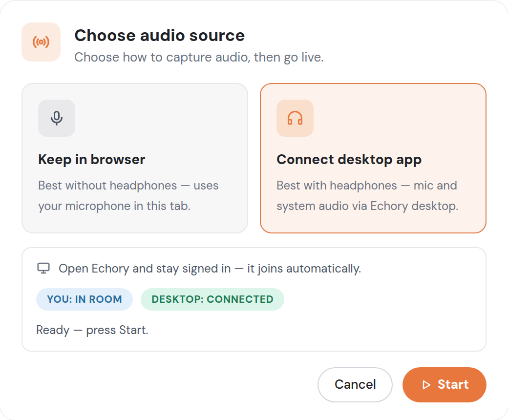Viewport: 508px width, 420px height.
Task: Click the monitor icon beside Open Echory
Action: tap(43, 268)
